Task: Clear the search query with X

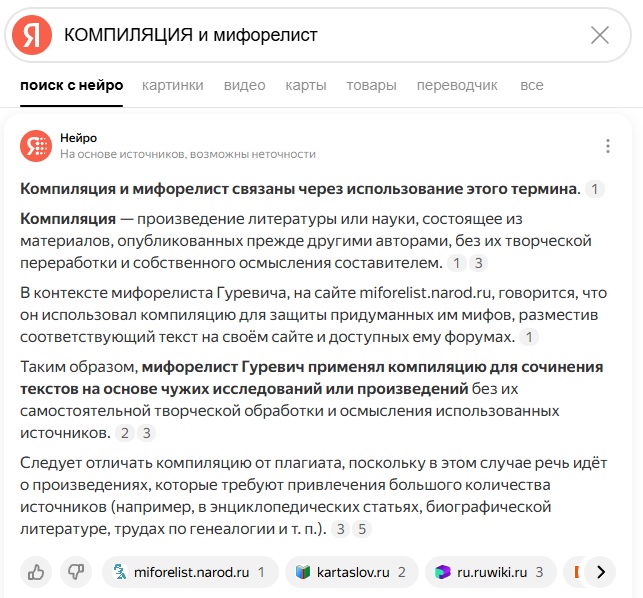Action: tap(600, 35)
